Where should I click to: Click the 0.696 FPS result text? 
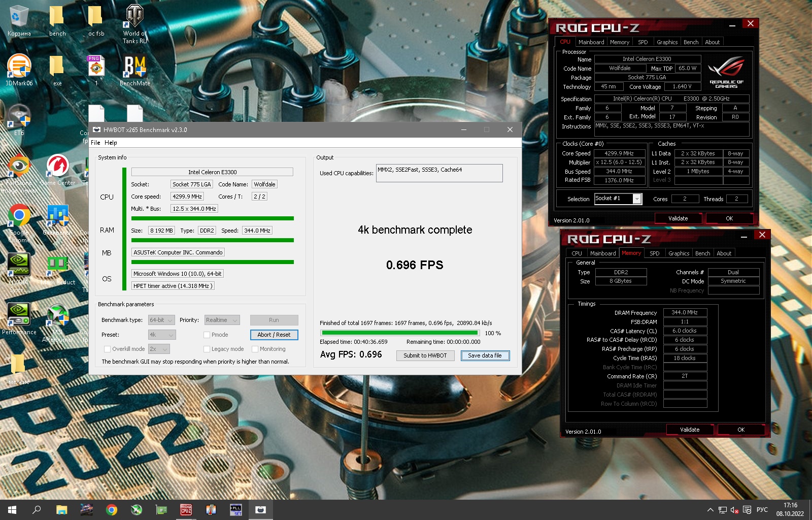click(x=415, y=265)
